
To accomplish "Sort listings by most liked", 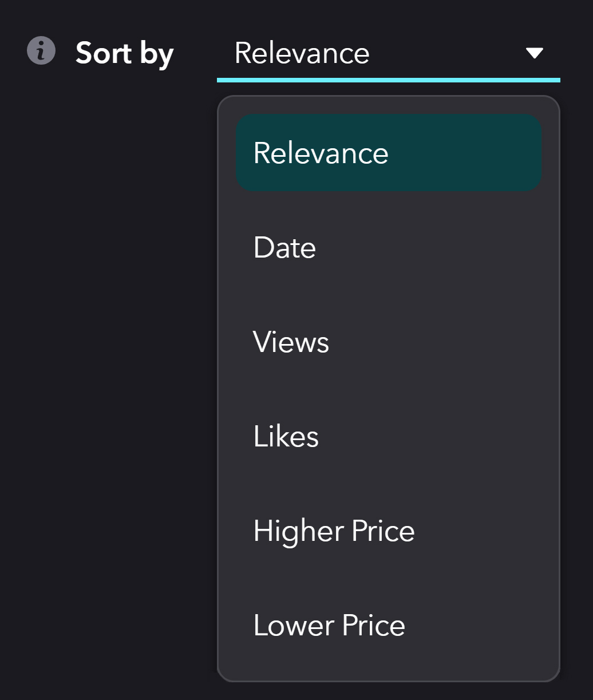I will click(389, 436).
